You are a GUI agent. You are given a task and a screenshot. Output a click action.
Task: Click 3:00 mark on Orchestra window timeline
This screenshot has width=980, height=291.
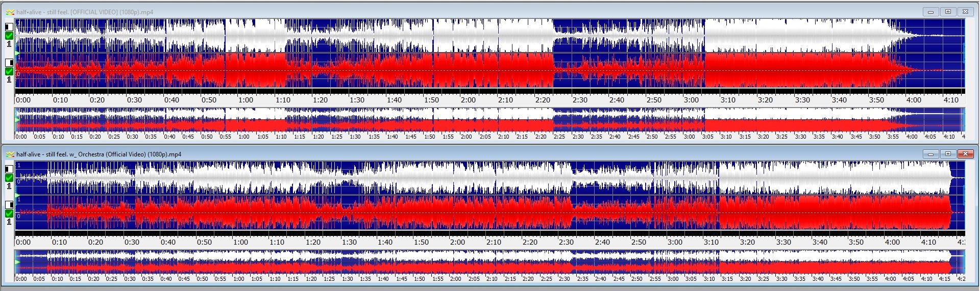675,242
